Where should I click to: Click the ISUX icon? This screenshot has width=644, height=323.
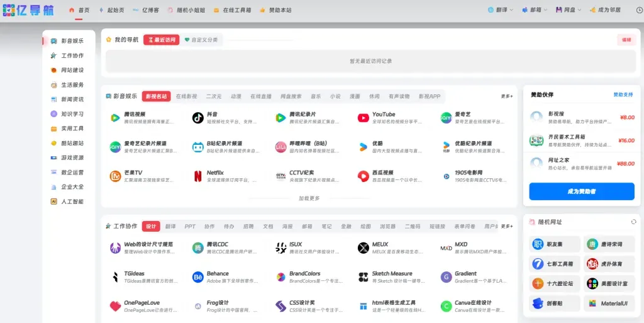click(x=280, y=248)
